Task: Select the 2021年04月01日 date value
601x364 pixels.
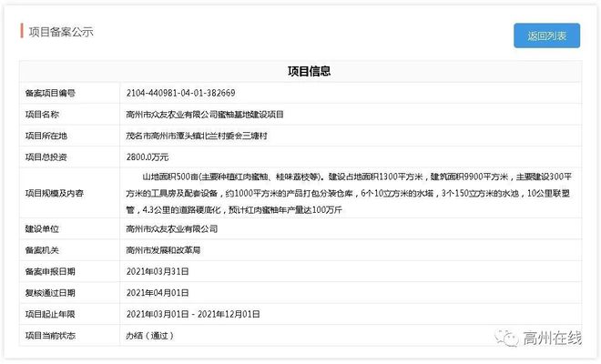Action: coord(158,293)
